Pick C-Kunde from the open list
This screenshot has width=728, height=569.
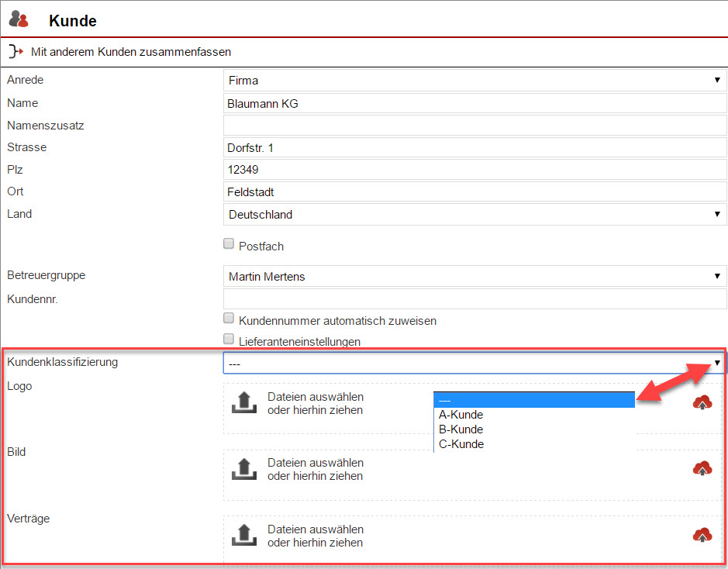pos(461,444)
